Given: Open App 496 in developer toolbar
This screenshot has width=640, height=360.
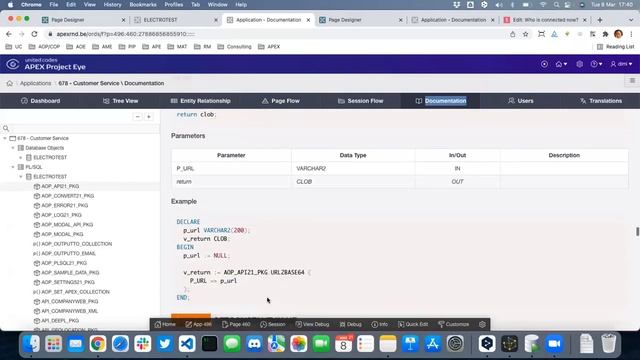Looking at the screenshot, I should point(198,324).
